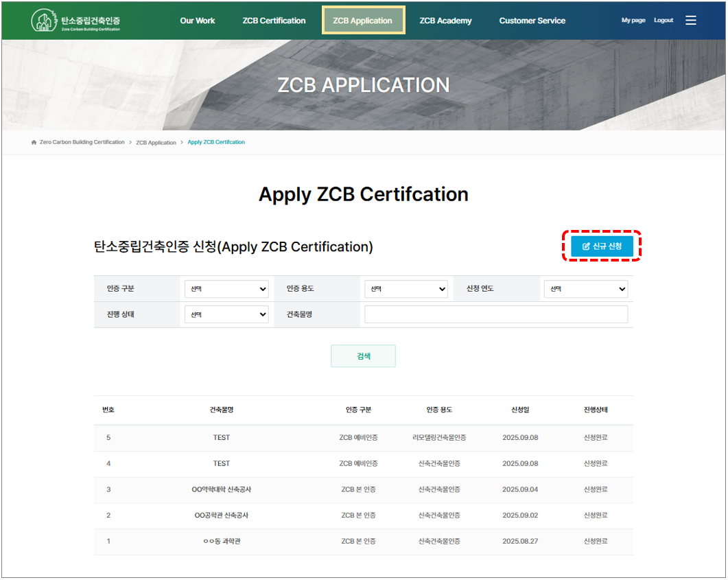Select the ZCB Application menu tab
Screen dimensions: 728x580
click(363, 21)
